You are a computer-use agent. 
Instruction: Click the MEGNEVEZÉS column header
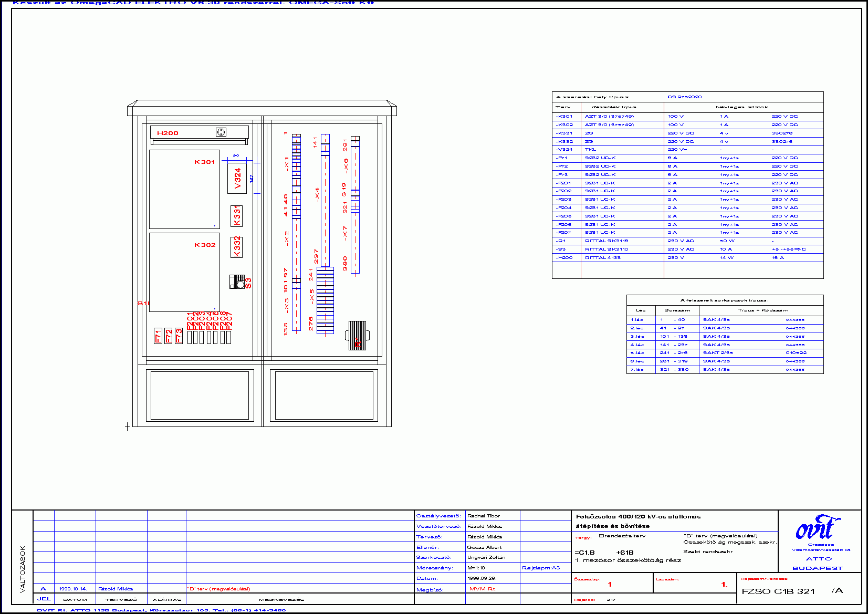pos(281,599)
